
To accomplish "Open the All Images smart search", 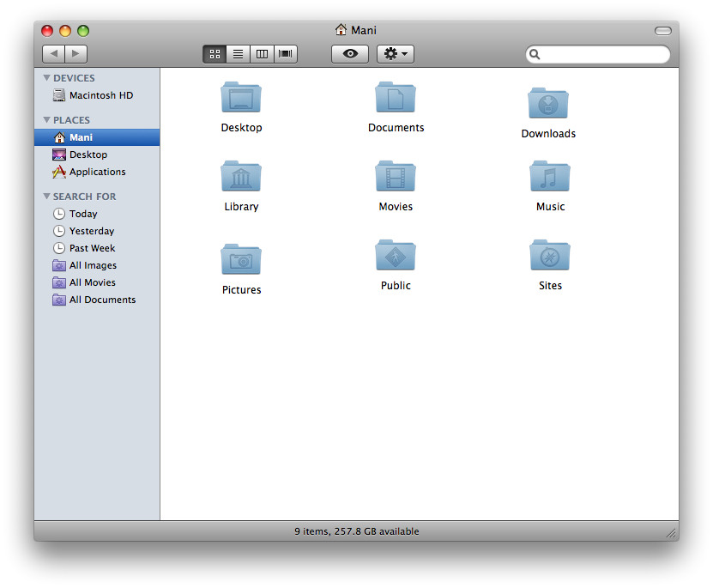I will tap(97, 265).
